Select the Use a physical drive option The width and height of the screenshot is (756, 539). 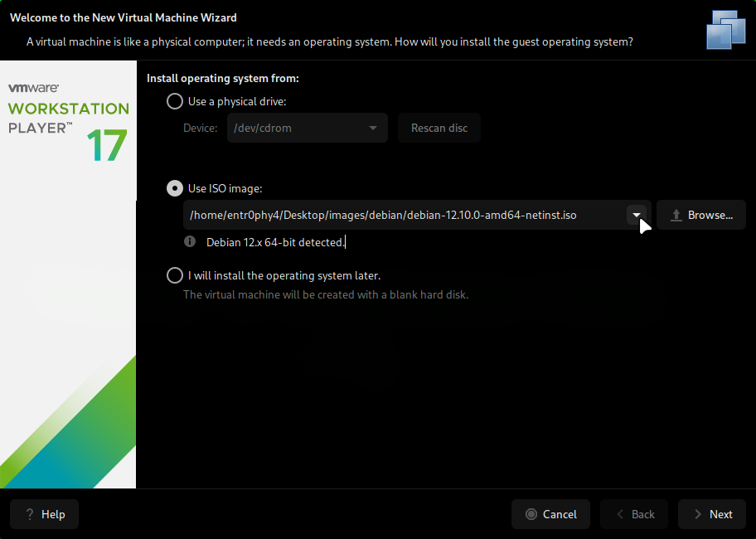coord(175,101)
